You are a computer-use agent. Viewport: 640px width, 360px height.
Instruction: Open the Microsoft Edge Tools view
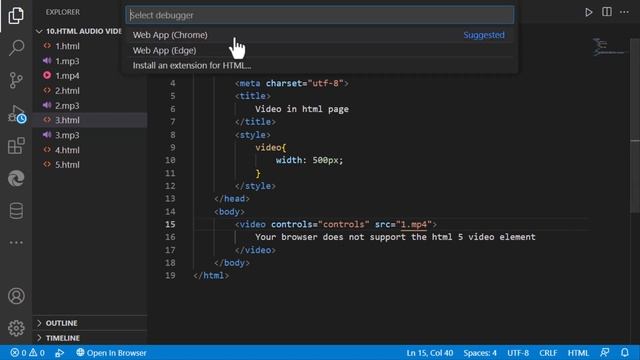(x=16, y=178)
